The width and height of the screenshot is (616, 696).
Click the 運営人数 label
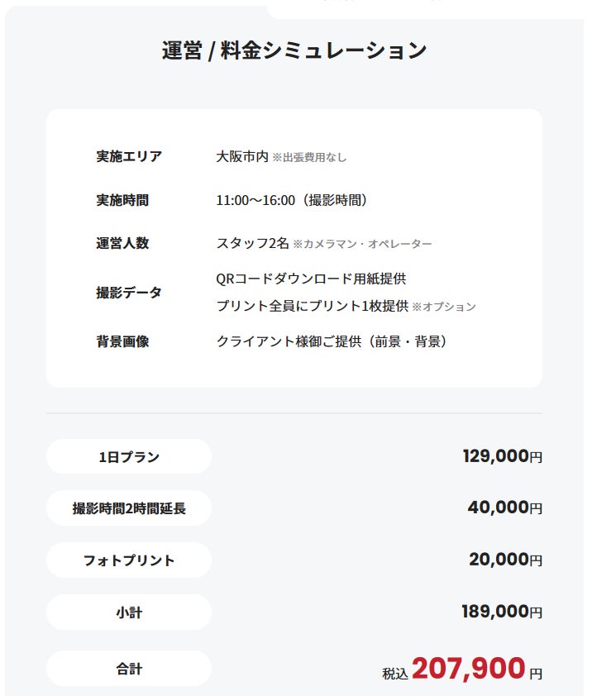122,243
